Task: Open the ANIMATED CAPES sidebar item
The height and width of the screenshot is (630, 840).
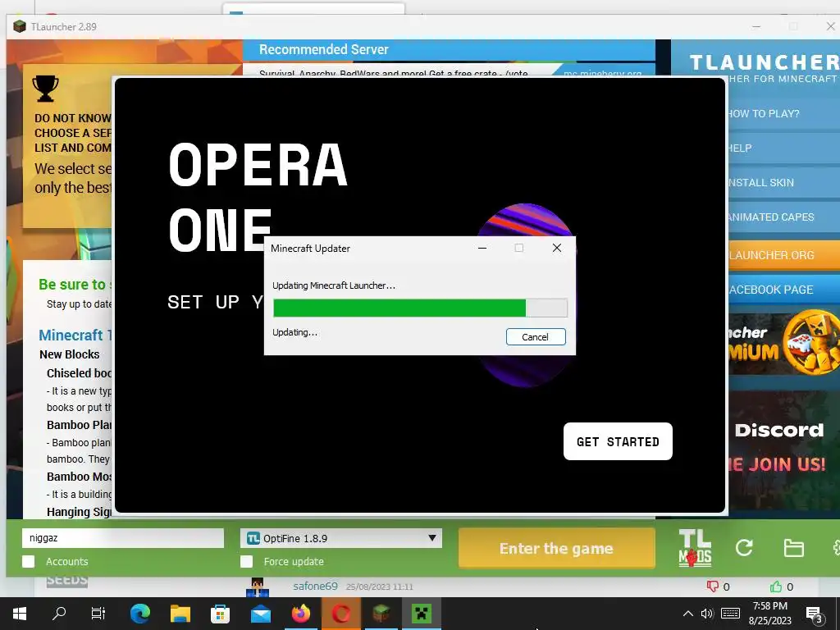Action: [x=783, y=217]
